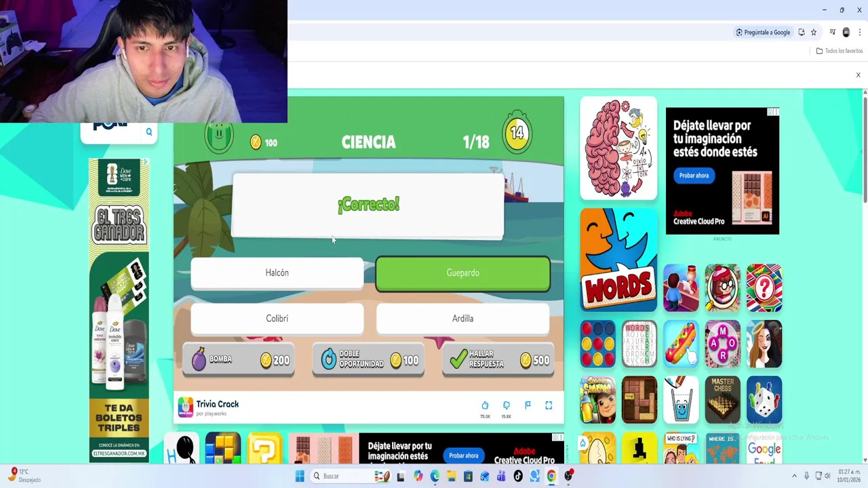Click the coin balance showing 100
This screenshot has width=868, height=488.
(x=264, y=142)
